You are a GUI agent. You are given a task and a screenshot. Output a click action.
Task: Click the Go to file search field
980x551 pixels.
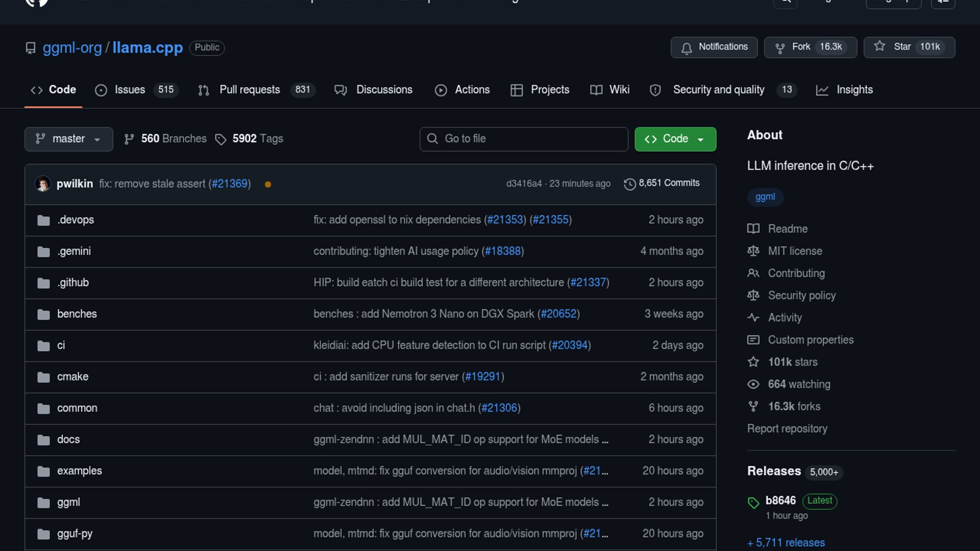524,139
